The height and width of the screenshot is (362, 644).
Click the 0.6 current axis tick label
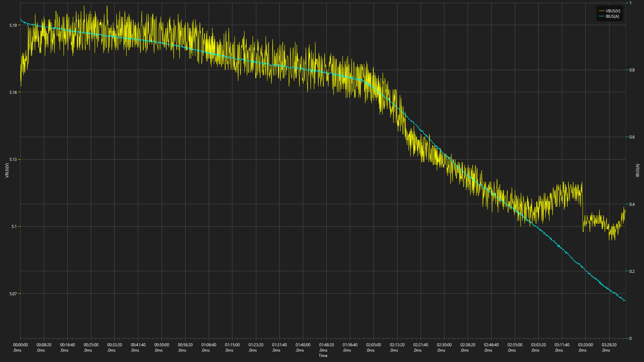[632, 137]
